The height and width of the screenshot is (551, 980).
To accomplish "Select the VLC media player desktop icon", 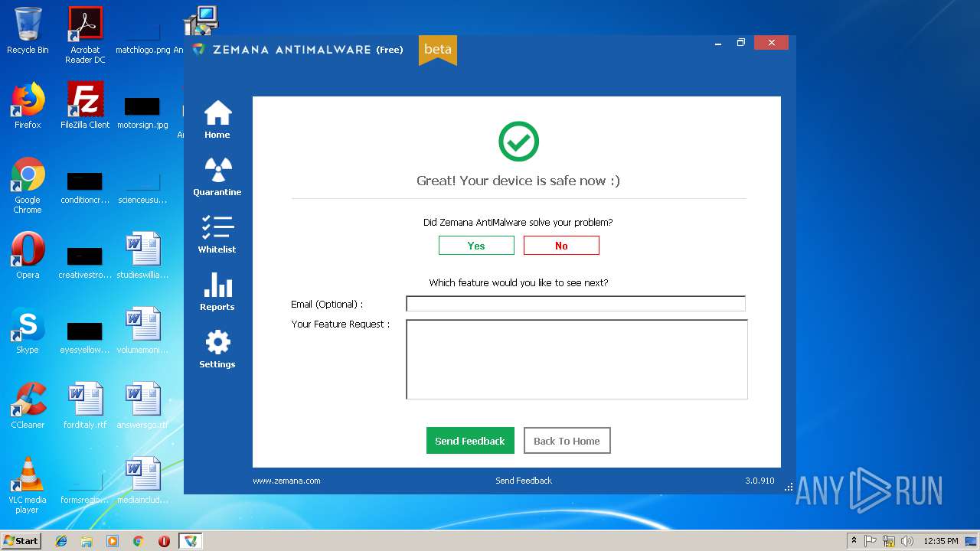I will tap(28, 485).
